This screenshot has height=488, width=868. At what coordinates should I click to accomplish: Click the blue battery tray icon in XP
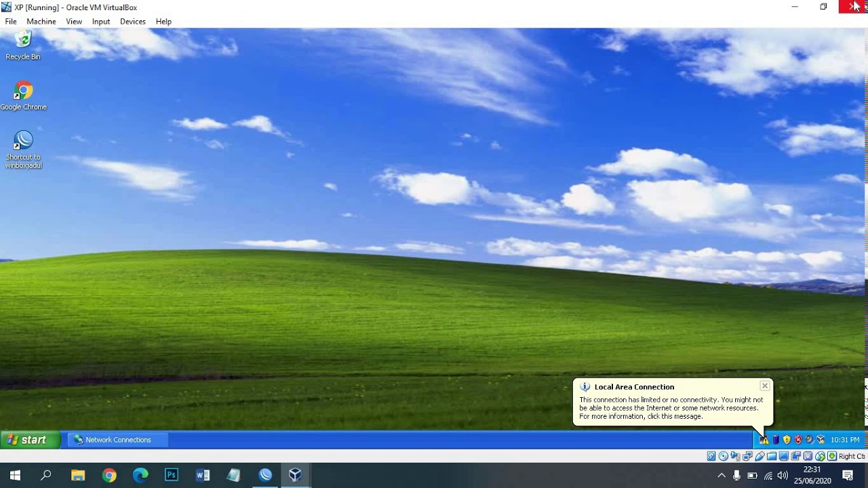[x=776, y=440]
